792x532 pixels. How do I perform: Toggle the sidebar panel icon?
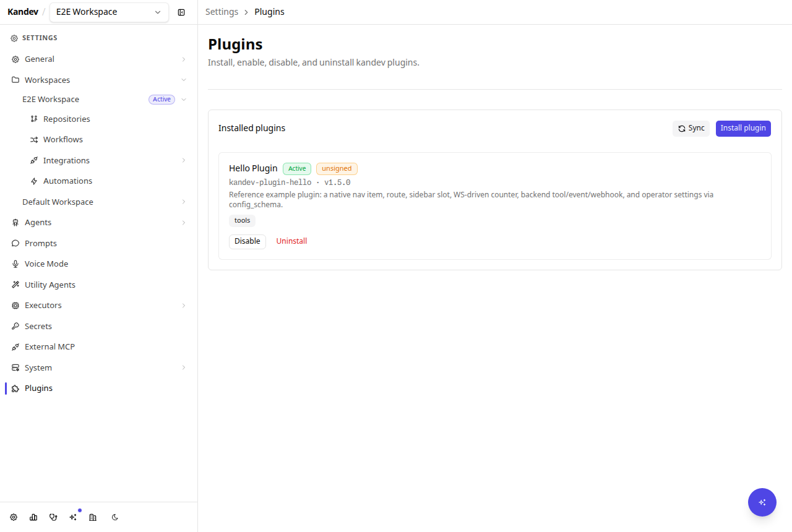181,12
